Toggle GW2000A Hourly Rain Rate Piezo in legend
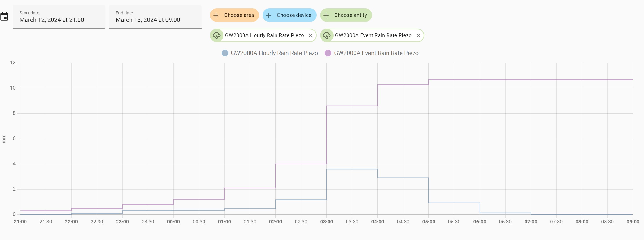The height and width of the screenshot is (240, 644). point(274,53)
